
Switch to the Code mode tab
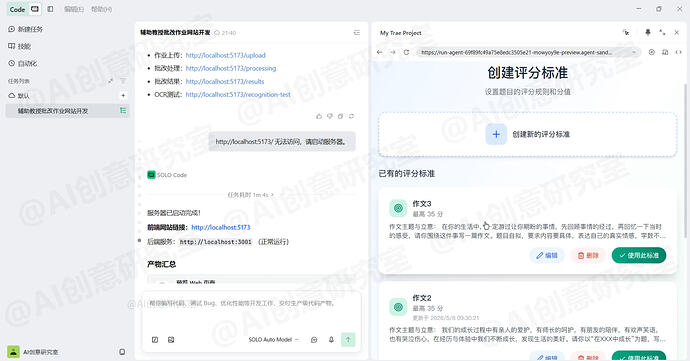(17, 9)
